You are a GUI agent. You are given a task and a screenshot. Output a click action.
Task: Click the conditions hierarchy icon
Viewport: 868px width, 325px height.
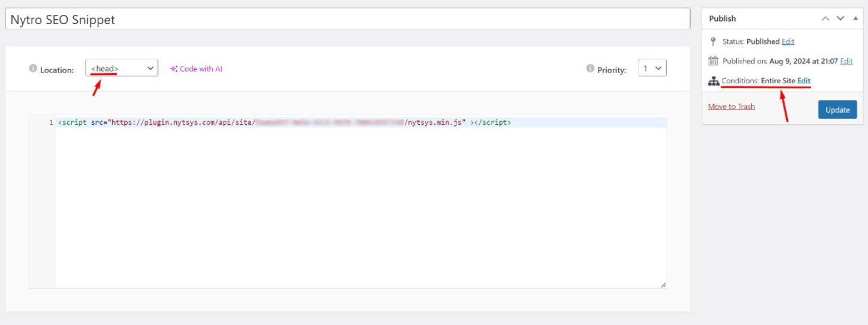(x=713, y=81)
